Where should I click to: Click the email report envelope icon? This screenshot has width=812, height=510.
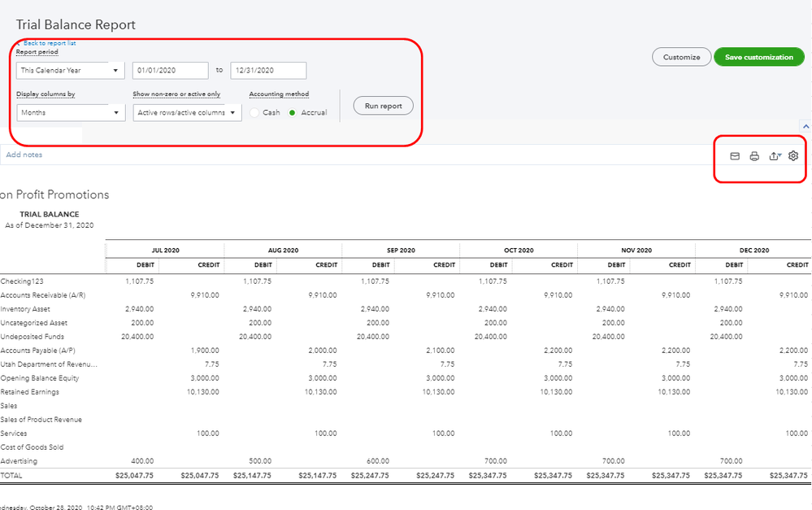(735, 156)
